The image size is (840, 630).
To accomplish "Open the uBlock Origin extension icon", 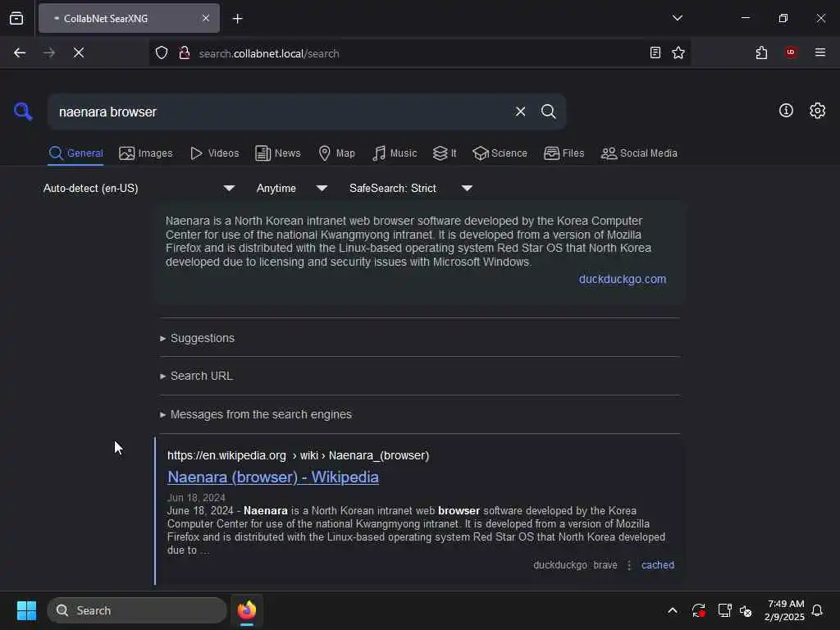I will [791, 52].
